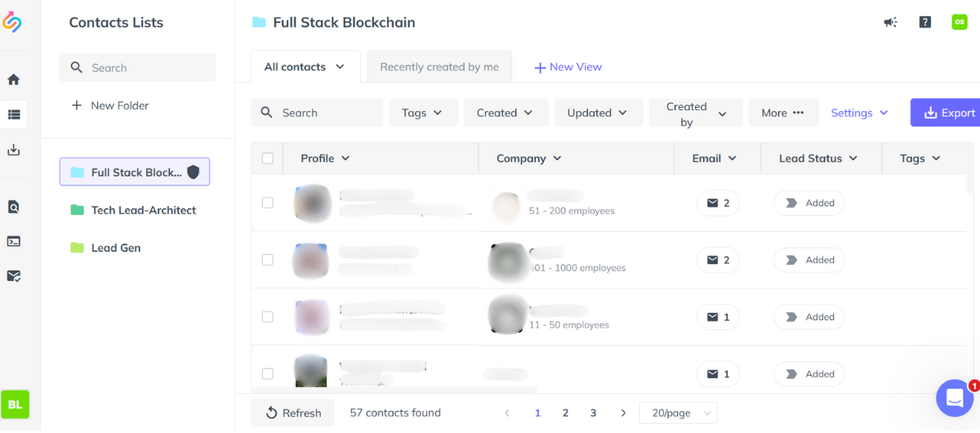The height and width of the screenshot is (433, 980).
Task: Open the announcements megaphone icon
Action: tap(890, 22)
